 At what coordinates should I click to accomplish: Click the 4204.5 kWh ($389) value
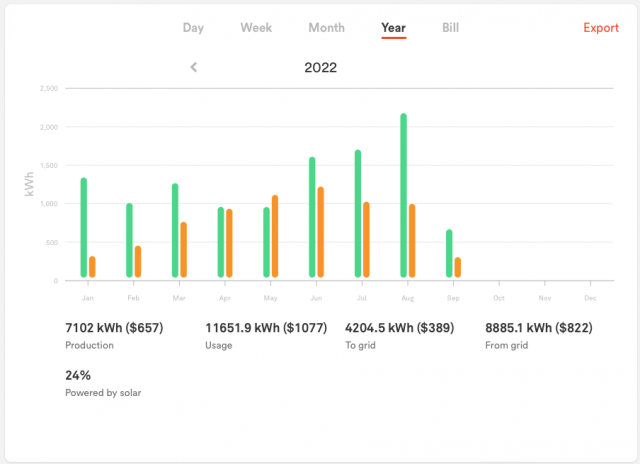(400, 328)
